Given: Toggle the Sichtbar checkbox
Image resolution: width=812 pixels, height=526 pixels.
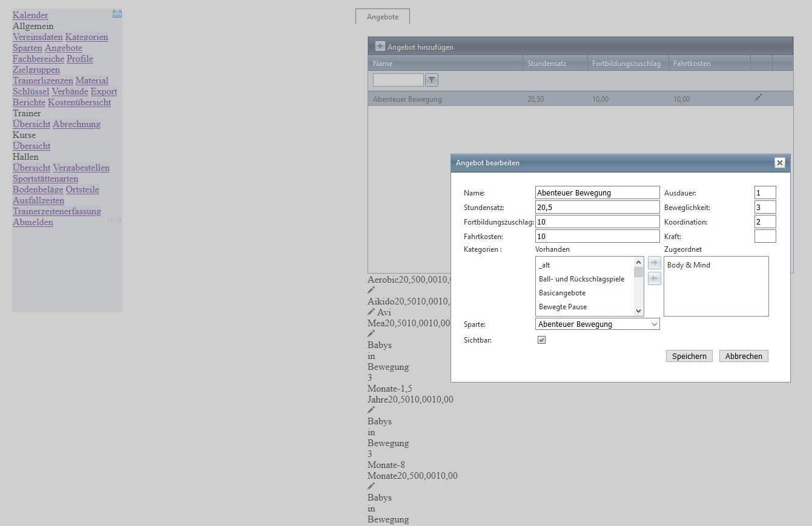Looking at the screenshot, I should (542, 340).
